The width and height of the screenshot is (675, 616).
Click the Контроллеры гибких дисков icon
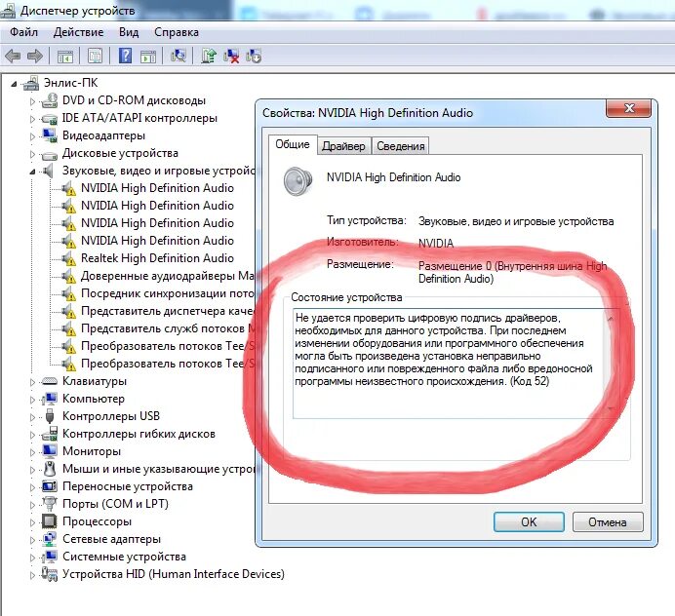coord(50,433)
